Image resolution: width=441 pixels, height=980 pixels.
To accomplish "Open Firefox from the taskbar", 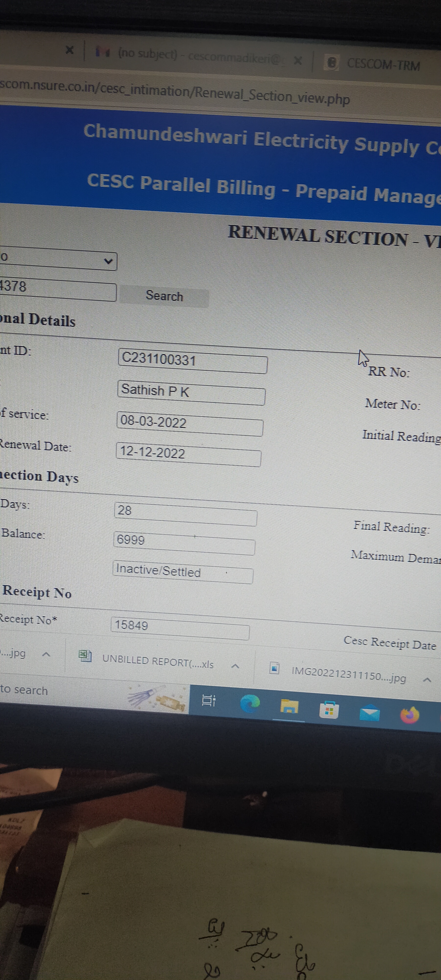I will pyautogui.click(x=409, y=715).
